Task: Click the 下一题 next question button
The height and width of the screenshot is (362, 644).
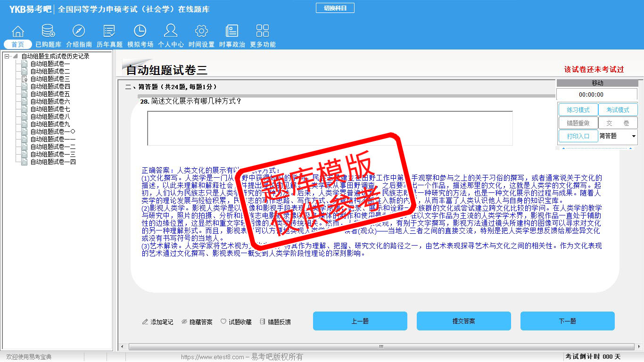Action: (567, 321)
